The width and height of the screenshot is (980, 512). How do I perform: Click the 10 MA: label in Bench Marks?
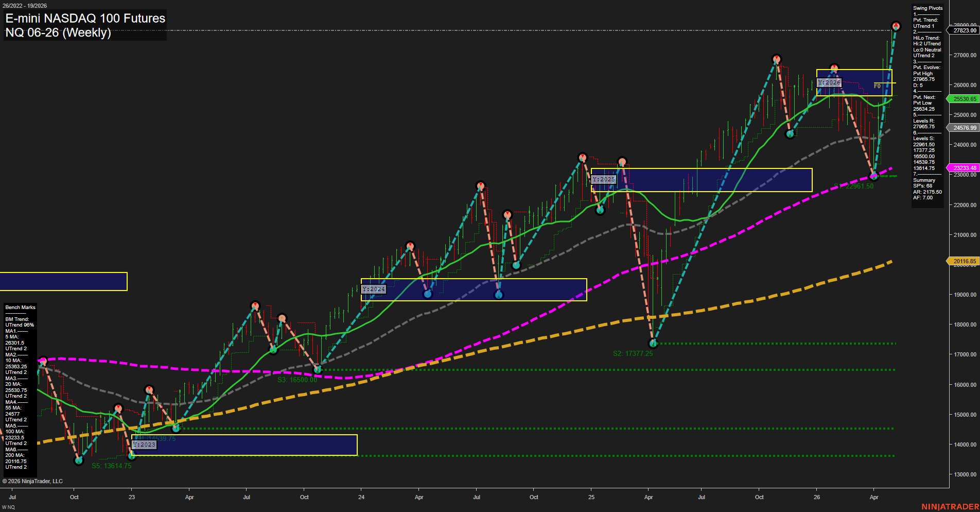click(x=14, y=361)
